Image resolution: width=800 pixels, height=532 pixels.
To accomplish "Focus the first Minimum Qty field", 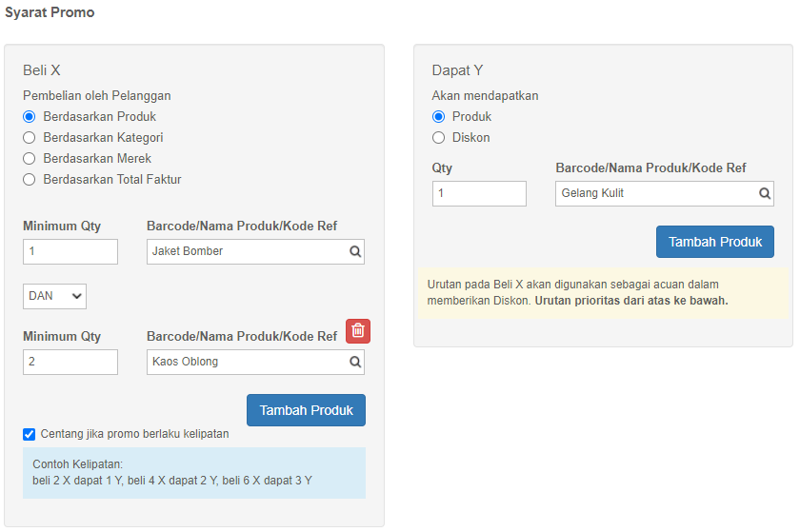I will 70,251.
